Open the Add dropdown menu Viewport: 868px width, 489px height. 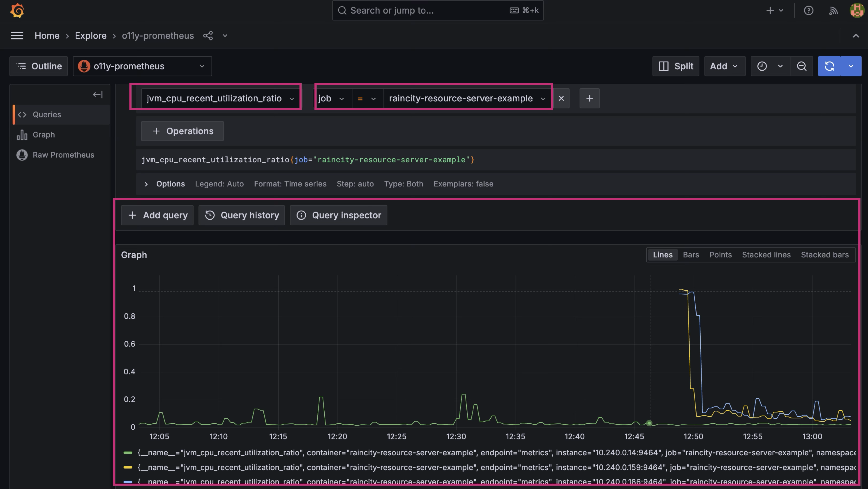tap(724, 66)
